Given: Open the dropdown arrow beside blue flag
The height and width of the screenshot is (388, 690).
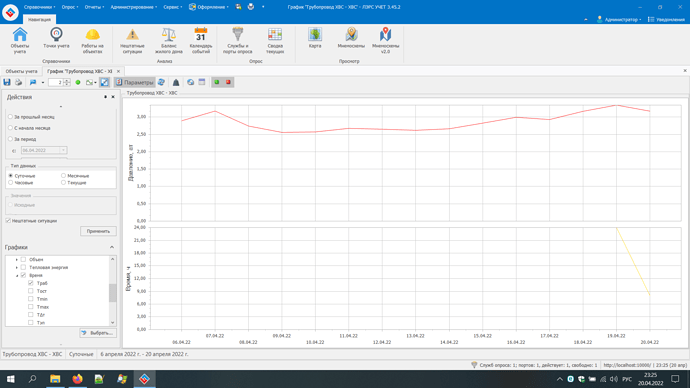Looking at the screenshot, I should coord(43,82).
